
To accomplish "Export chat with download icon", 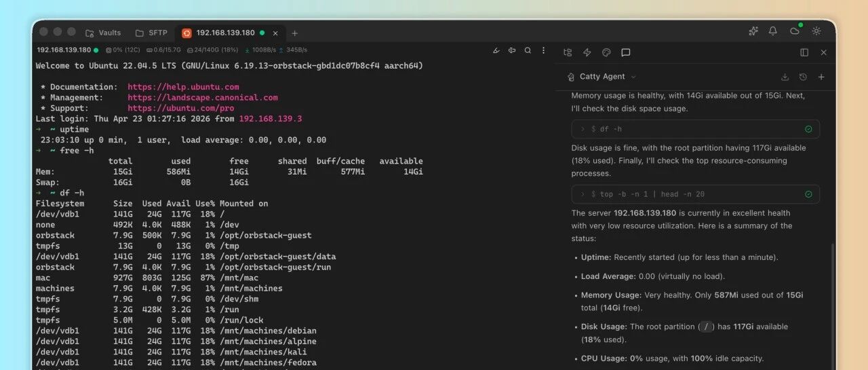I will coord(785,77).
